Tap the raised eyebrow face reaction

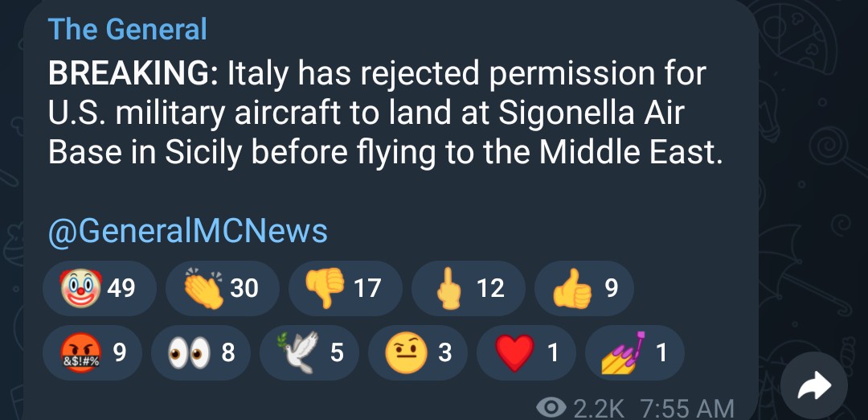417,352
